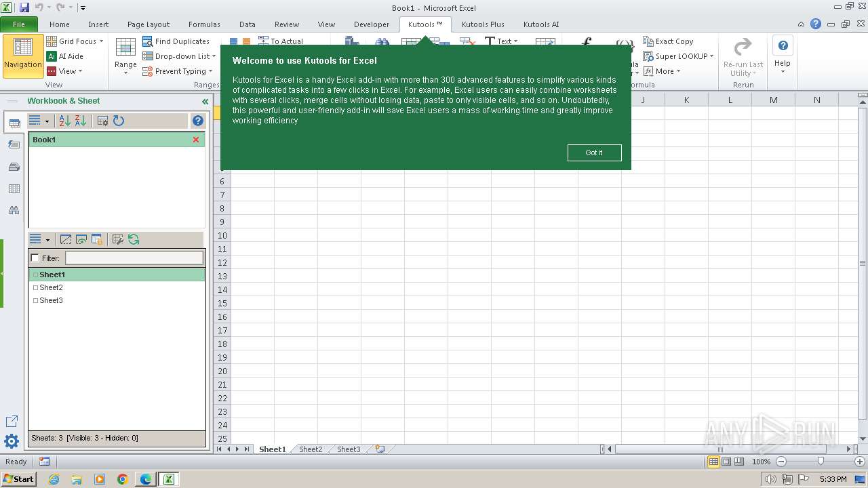
Task: Refresh the workbook list
Action: (x=119, y=121)
